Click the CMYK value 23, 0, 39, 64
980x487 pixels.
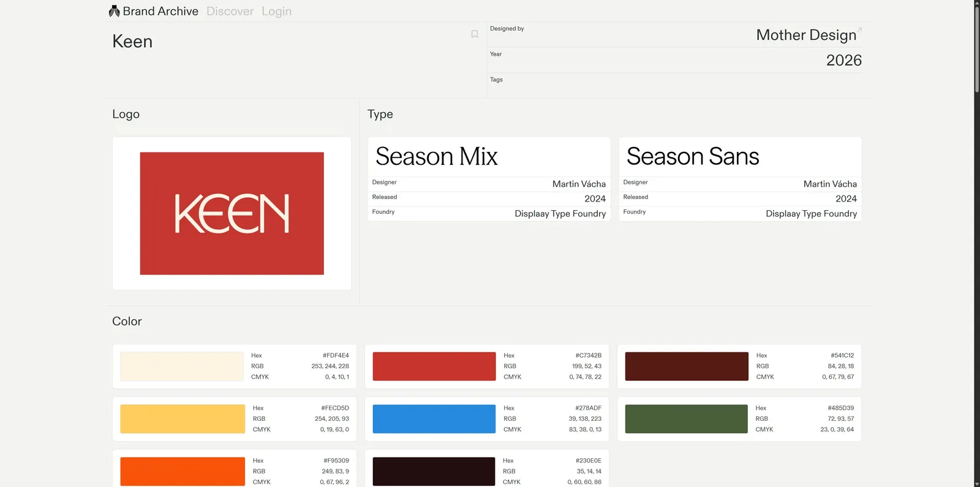pos(837,429)
